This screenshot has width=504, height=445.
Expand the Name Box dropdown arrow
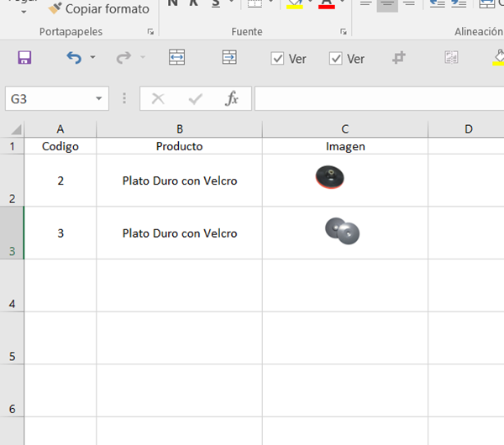tap(98, 98)
